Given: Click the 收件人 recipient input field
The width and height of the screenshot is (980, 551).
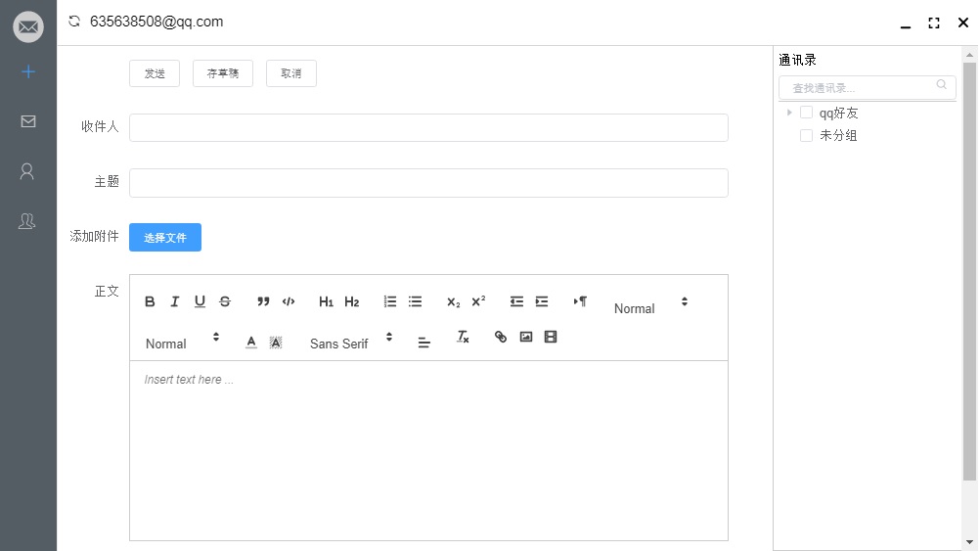Looking at the screenshot, I should point(428,127).
